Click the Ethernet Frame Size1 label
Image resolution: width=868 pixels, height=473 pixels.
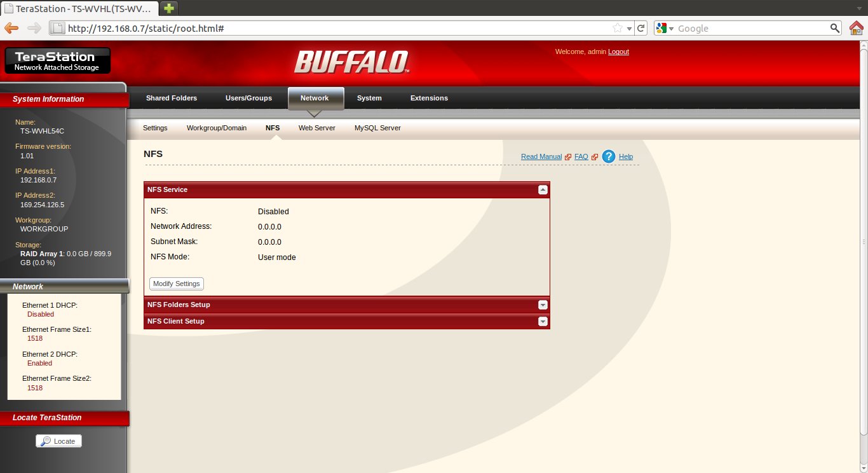click(57, 329)
